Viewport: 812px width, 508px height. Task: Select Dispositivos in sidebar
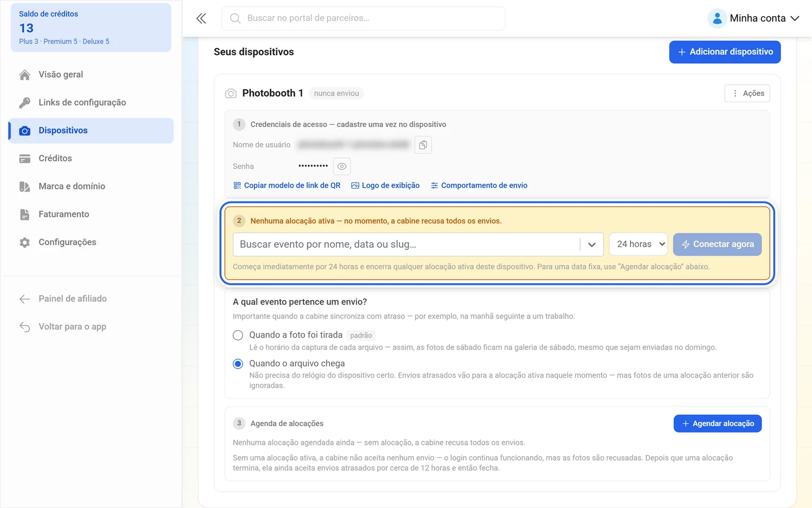91,130
